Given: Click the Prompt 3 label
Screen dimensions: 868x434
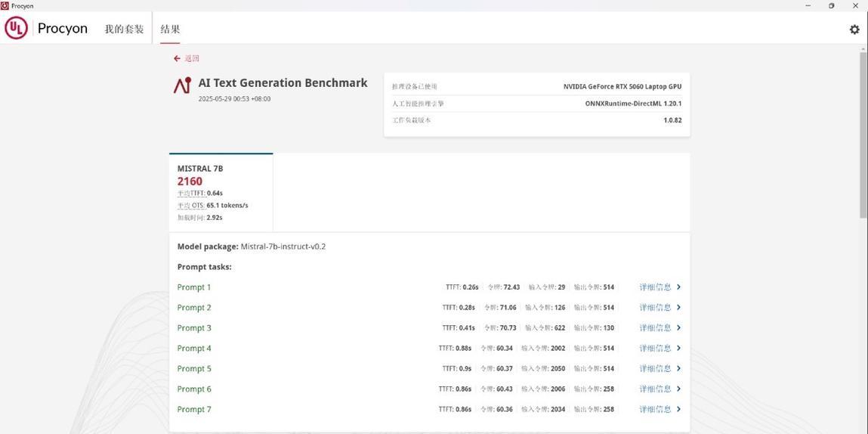Looking at the screenshot, I should click(x=193, y=327).
